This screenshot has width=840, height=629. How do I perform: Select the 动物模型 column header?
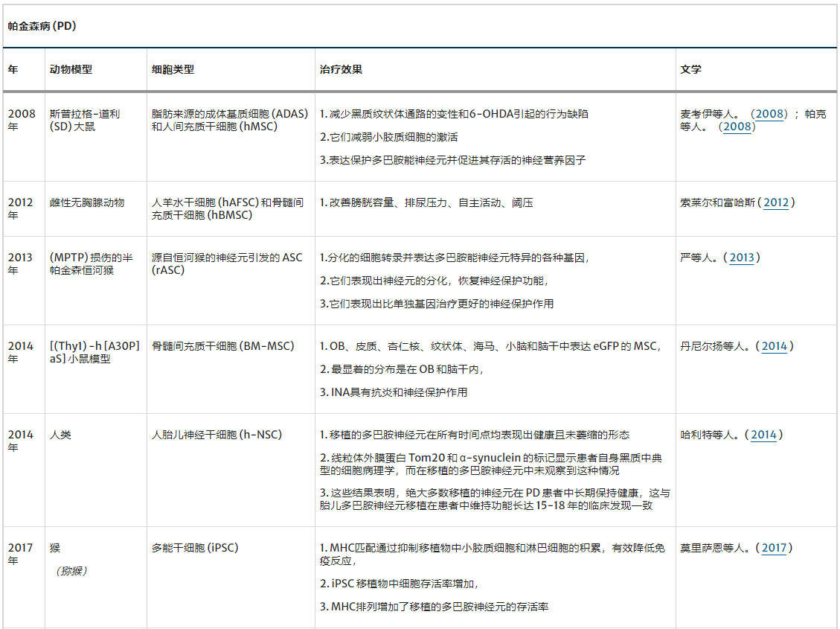(x=71, y=69)
